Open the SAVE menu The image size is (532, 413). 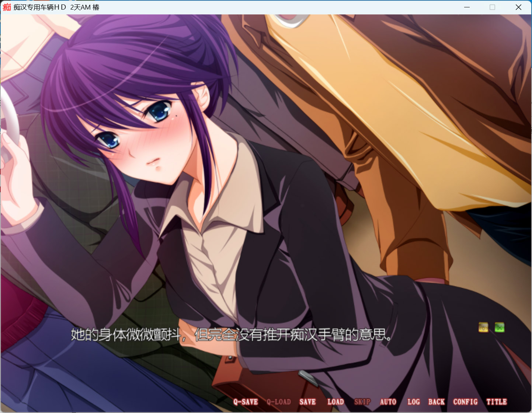(307, 402)
